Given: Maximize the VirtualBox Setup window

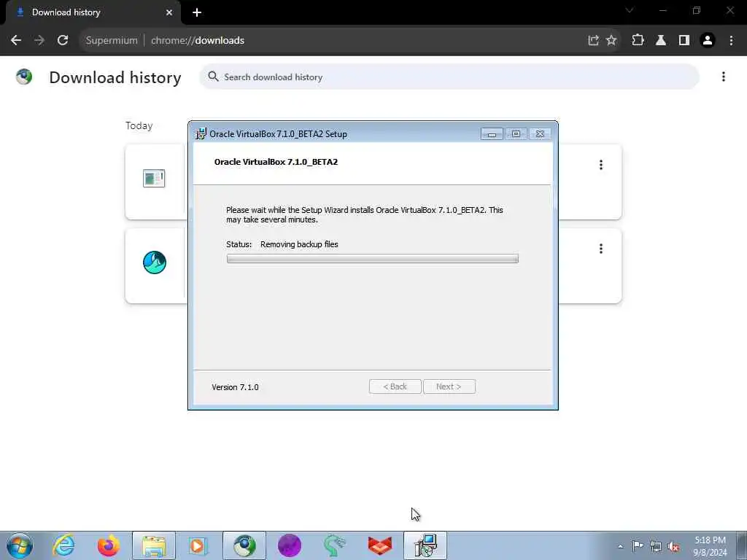Looking at the screenshot, I should [x=516, y=134].
